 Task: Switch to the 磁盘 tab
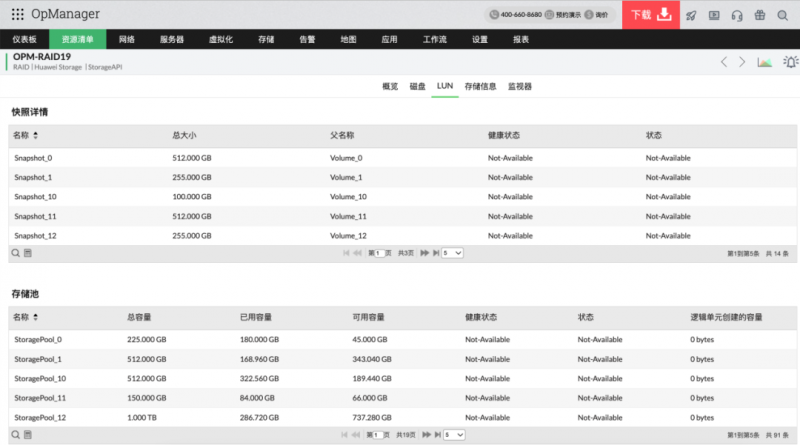click(418, 87)
